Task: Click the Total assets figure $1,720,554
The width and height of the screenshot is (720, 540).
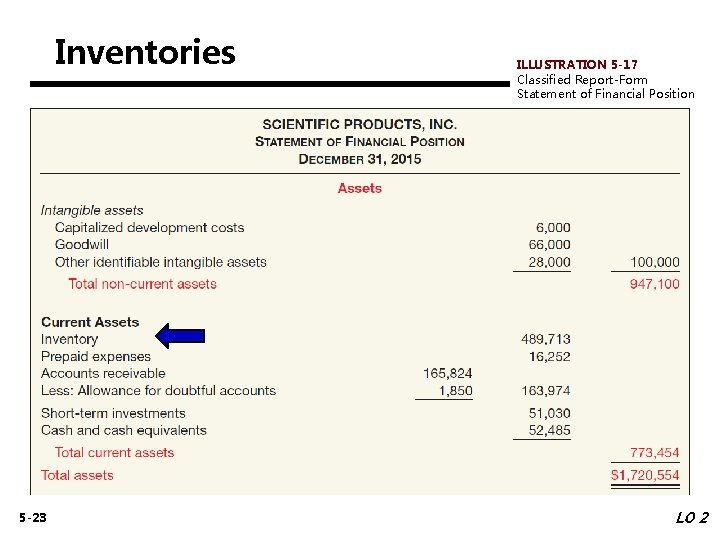Action: click(645, 475)
